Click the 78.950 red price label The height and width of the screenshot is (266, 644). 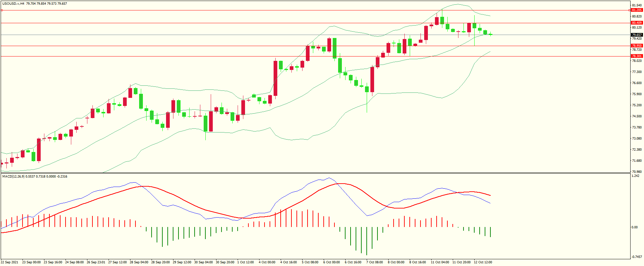coord(637,46)
